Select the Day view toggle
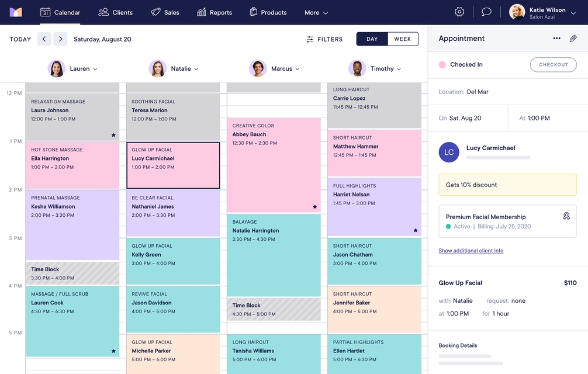The height and width of the screenshot is (374, 588). (x=372, y=39)
